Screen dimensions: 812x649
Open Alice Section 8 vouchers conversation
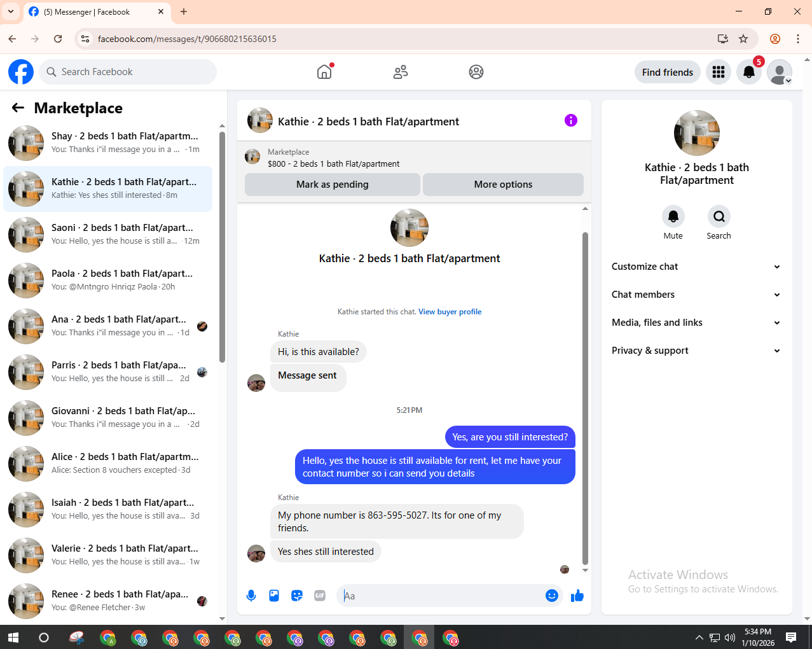(x=108, y=464)
